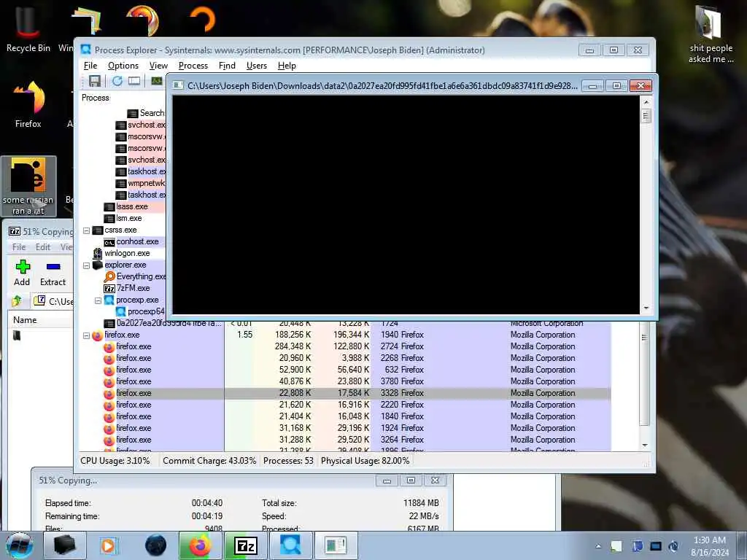
Task: Click the dark globe taskbar icon
Action: tap(156, 545)
